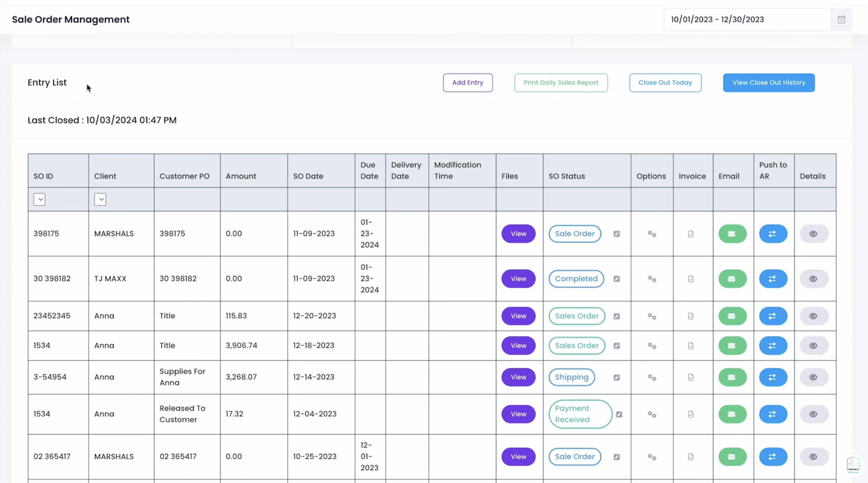This screenshot has width=868, height=483.
Task: Click the Push to AR icon for TJ MAXX order
Action: (772, 278)
